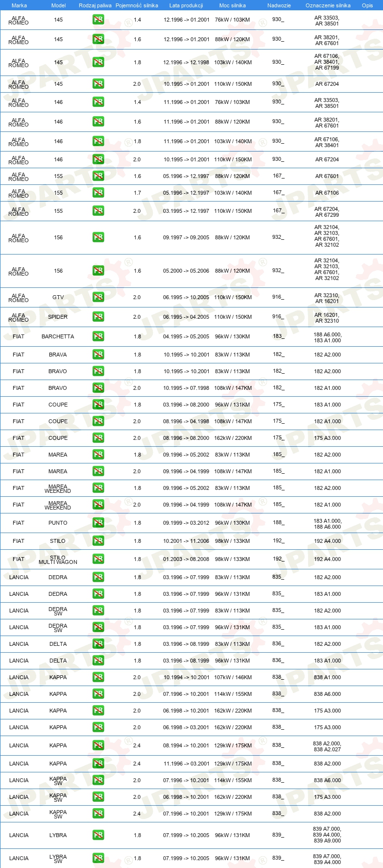Click petrol icon in Alfa Romeo GTV row
This screenshot has height=868, width=383.
tap(98, 297)
